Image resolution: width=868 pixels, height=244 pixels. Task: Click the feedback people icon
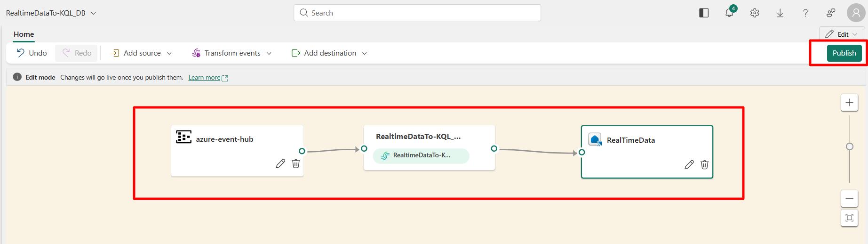click(831, 13)
